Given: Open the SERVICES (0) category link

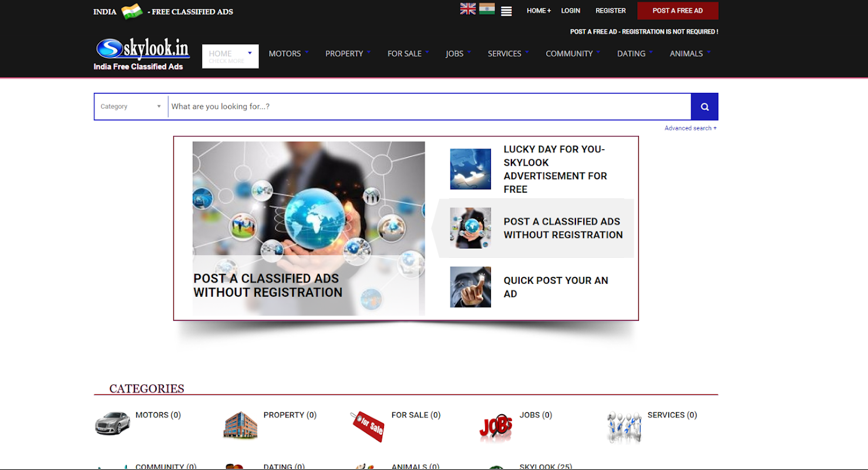Looking at the screenshot, I should [x=672, y=415].
